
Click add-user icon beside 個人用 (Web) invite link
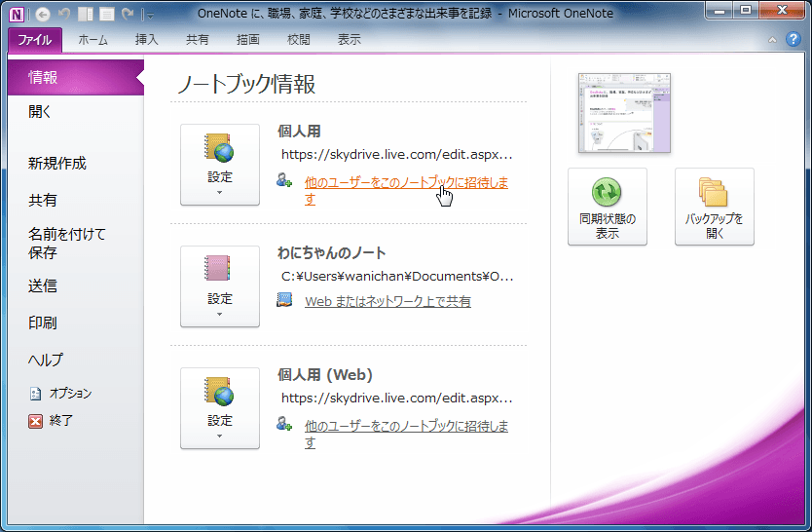tap(283, 424)
